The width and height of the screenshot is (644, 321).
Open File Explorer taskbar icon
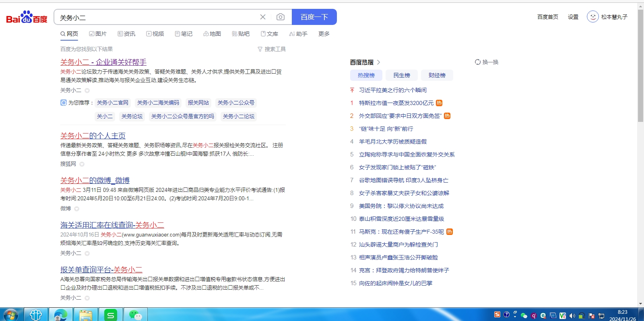click(86, 315)
